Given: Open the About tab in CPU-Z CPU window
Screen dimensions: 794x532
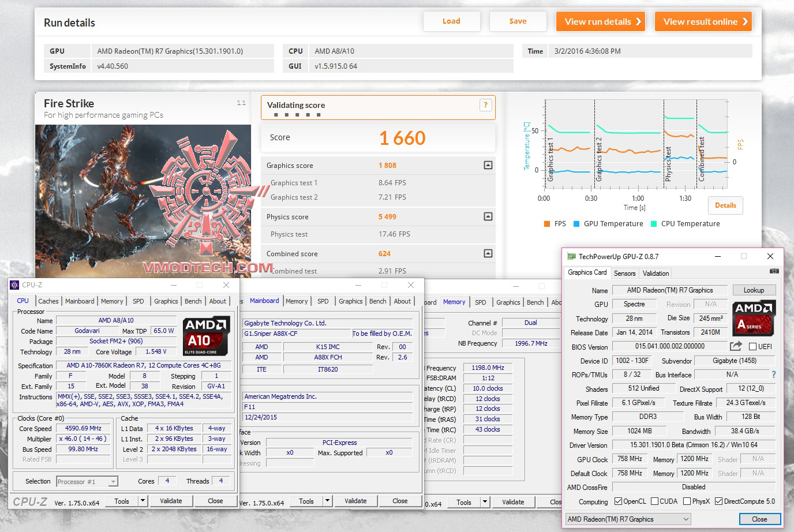Looking at the screenshot, I should click(218, 301).
